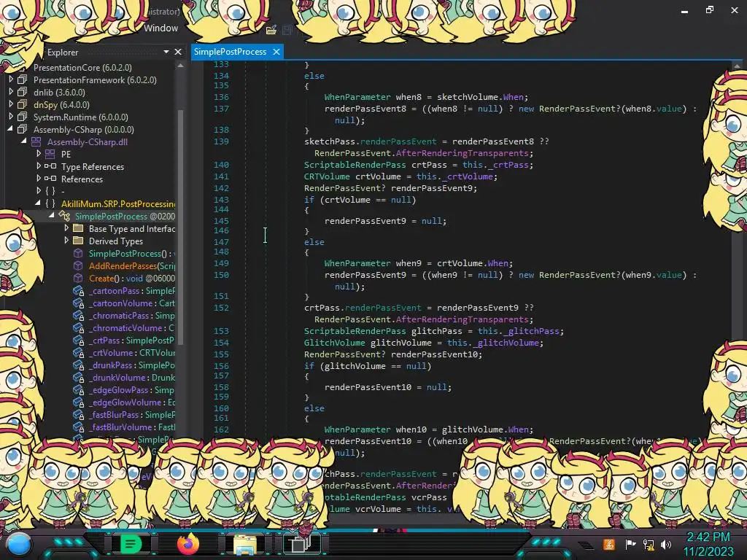Collapse the Assembly-CSharp.dll module node
This screenshot has width=747, height=560.
(x=24, y=141)
